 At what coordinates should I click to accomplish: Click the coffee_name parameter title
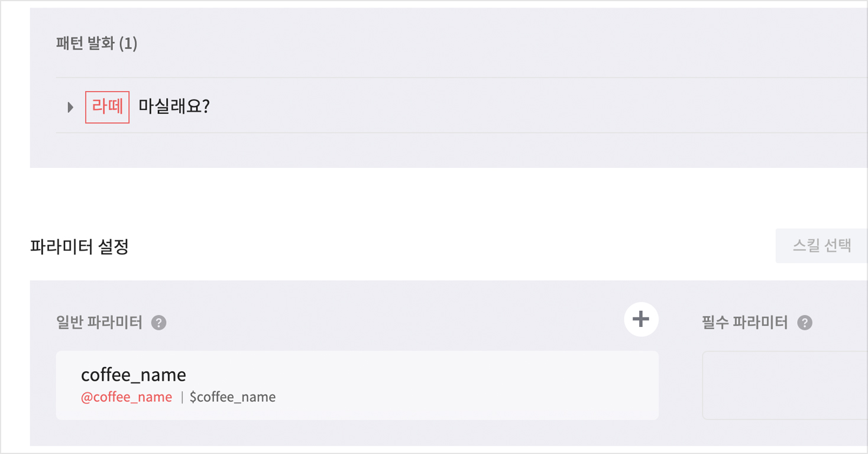click(134, 375)
